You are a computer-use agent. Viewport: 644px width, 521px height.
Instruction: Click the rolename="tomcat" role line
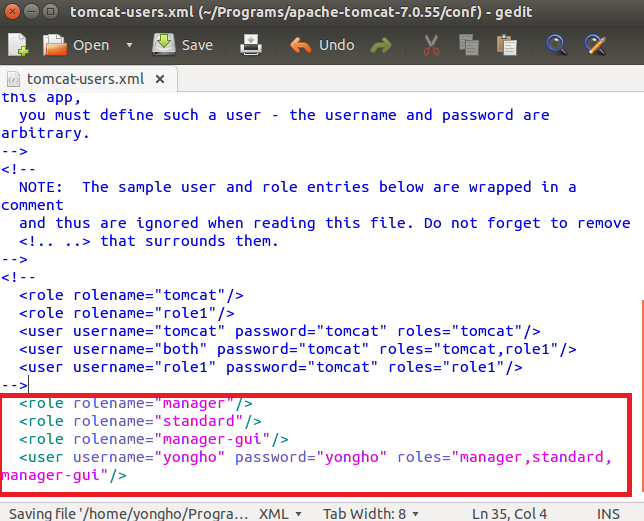[131, 296]
